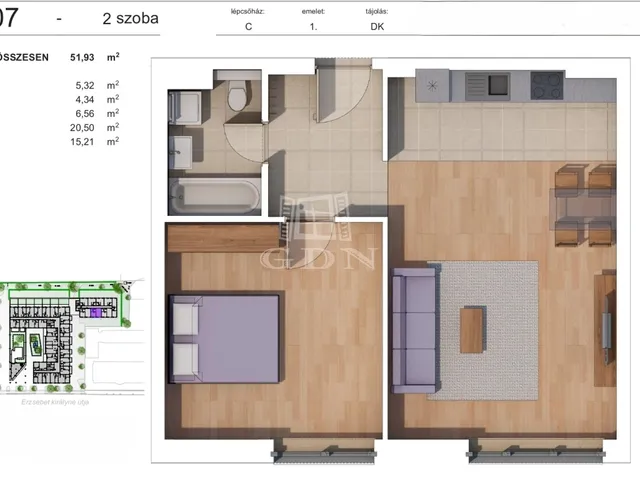Click the site plan thumbnail map
This screenshot has width=640, height=480.
pos(72,337)
